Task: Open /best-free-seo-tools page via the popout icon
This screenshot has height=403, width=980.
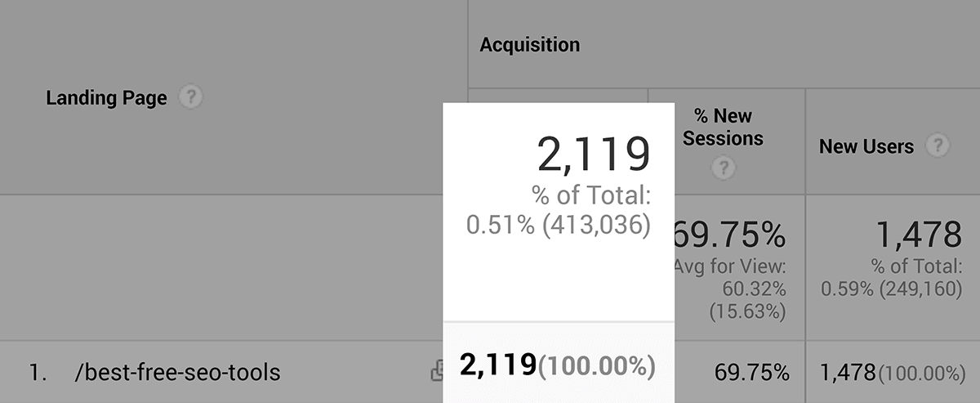Action: click(436, 372)
